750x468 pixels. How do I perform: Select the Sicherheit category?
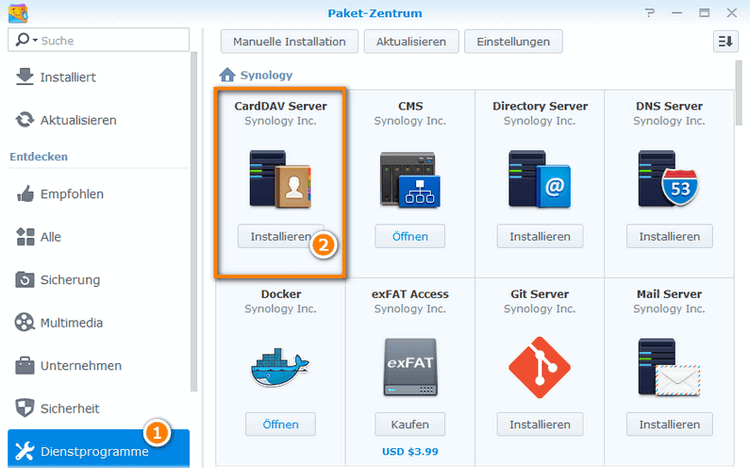click(x=99, y=409)
